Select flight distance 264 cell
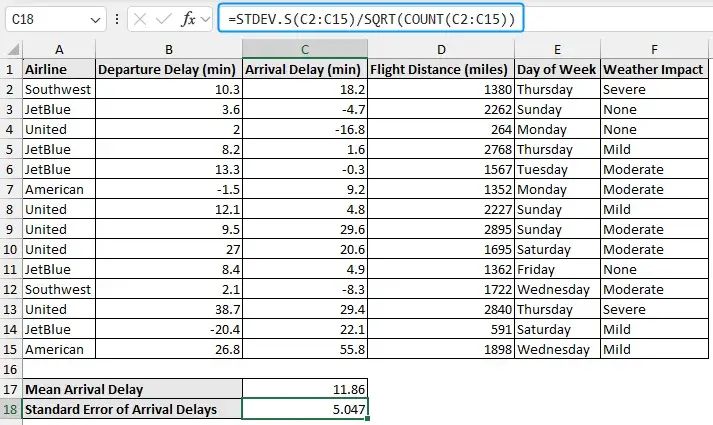The height and width of the screenshot is (425, 713). tap(441, 129)
